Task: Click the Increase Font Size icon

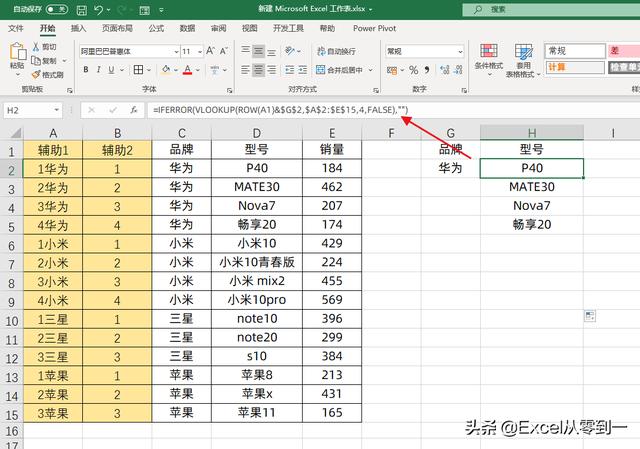Action: pos(211,51)
